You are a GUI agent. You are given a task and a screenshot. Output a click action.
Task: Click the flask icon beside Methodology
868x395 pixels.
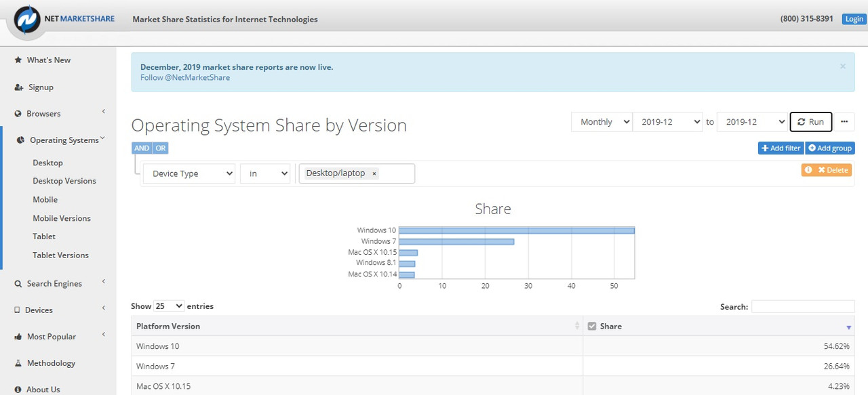18,363
